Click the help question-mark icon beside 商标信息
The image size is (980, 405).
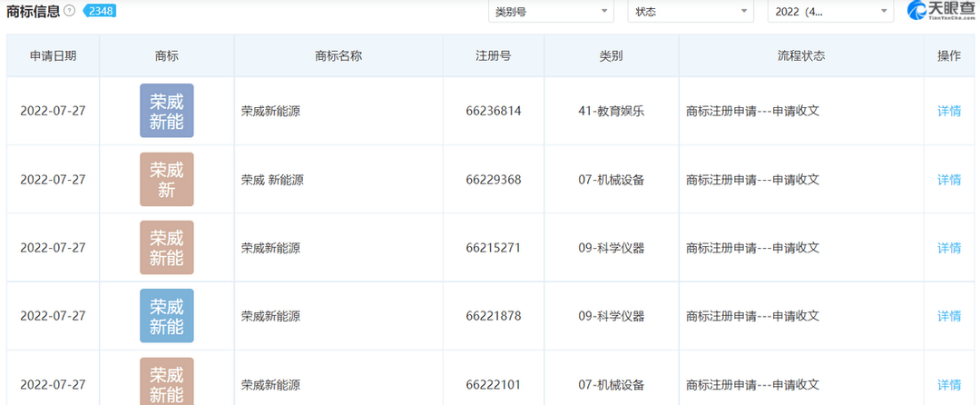pyautogui.click(x=69, y=11)
